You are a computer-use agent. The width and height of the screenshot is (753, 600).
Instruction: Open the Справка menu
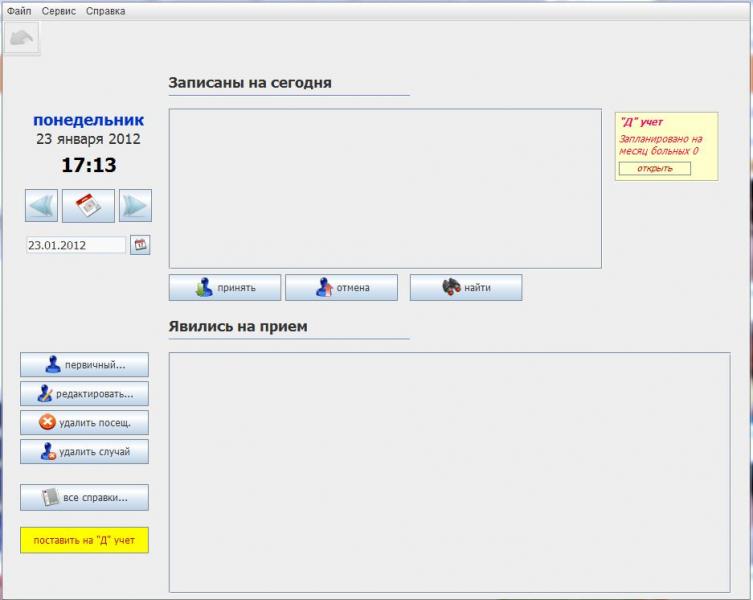click(106, 11)
